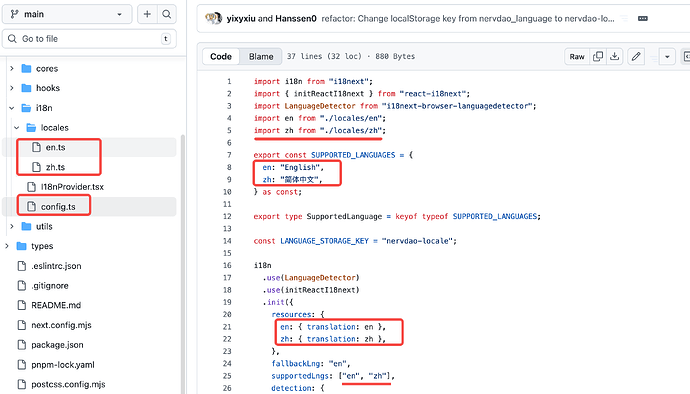Expand the utils folder chevron
Image resolution: width=690 pixels, height=394 pixels.
(x=12, y=226)
